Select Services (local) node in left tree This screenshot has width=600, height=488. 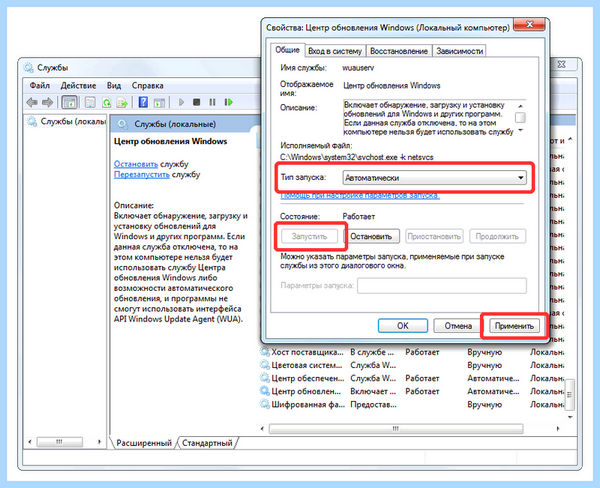[66, 122]
